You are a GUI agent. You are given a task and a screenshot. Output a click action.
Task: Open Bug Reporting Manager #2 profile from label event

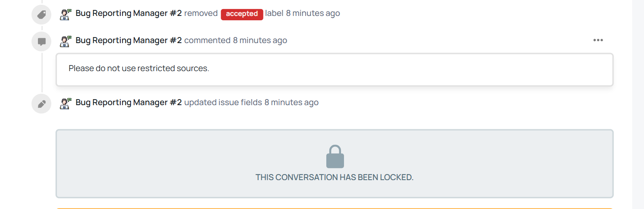129,13
